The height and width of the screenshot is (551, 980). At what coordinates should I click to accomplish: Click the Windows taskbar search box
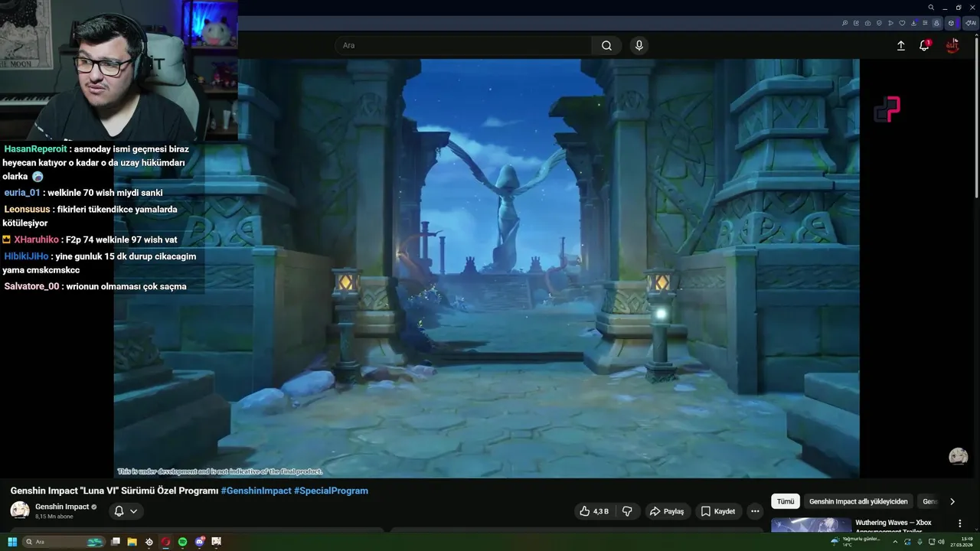64,542
